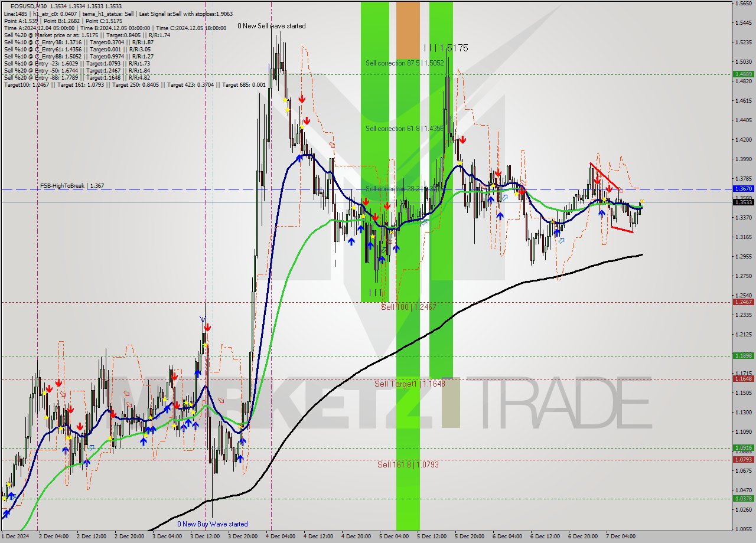Click the '2 Dec 20:00' time axis label
756x543 pixels.
[129, 537]
